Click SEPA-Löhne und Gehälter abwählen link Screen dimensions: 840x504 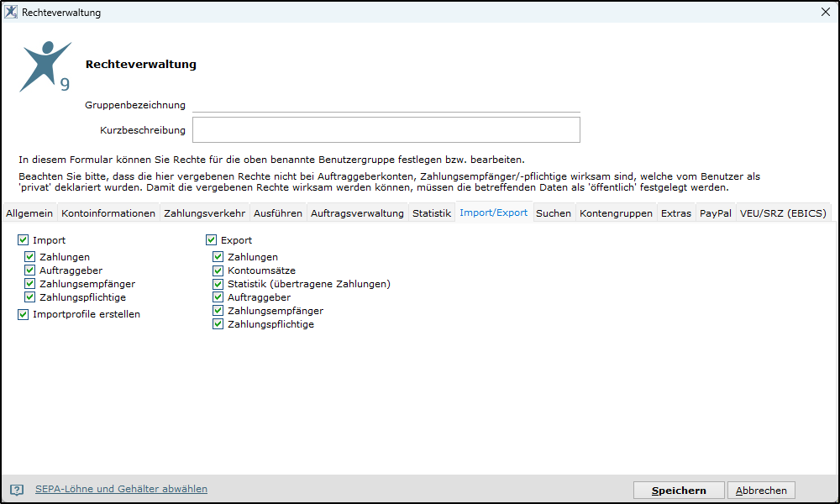tap(121, 489)
